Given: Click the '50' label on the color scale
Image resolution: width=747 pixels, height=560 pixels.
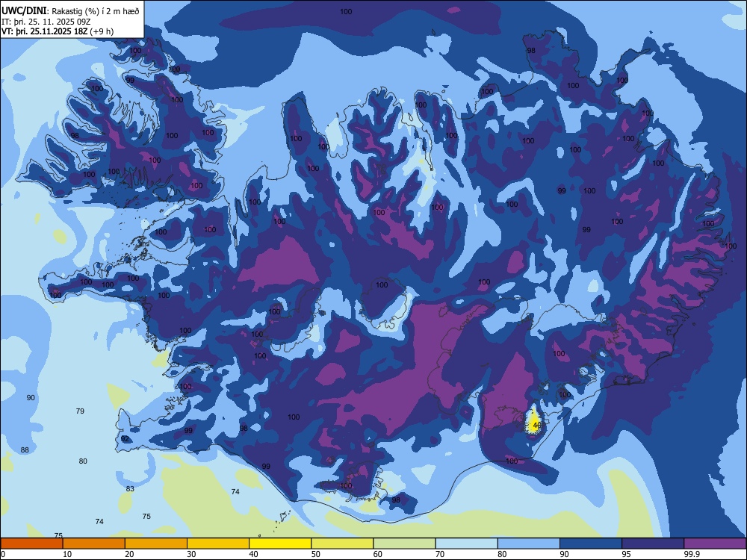Looking at the screenshot, I should (x=316, y=554).
